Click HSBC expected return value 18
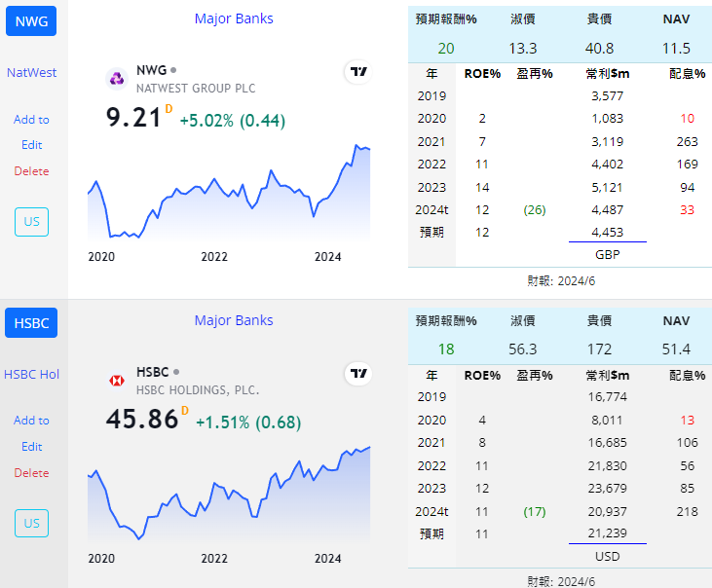Image resolution: width=712 pixels, height=588 pixels. (x=446, y=349)
